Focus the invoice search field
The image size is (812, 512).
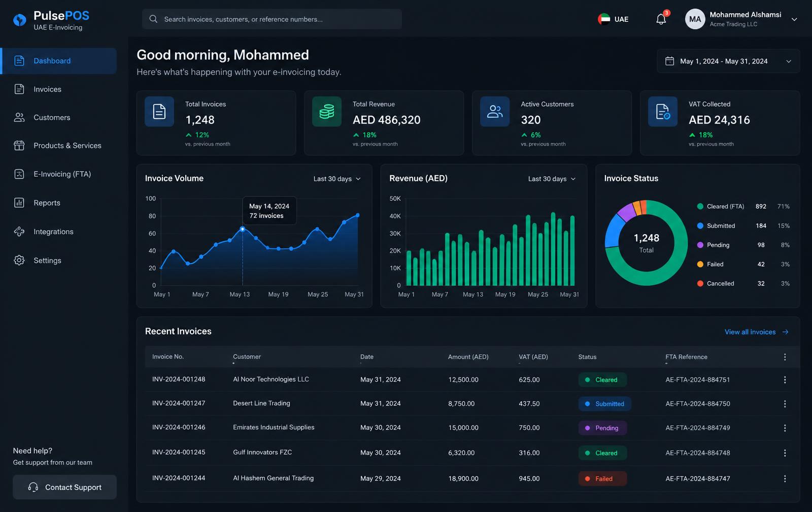pos(272,19)
